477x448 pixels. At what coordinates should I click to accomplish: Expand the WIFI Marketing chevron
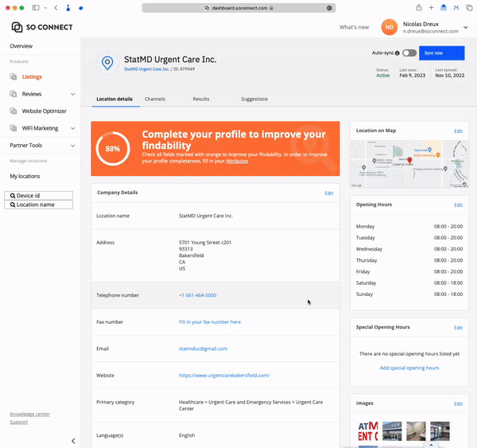point(73,128)
